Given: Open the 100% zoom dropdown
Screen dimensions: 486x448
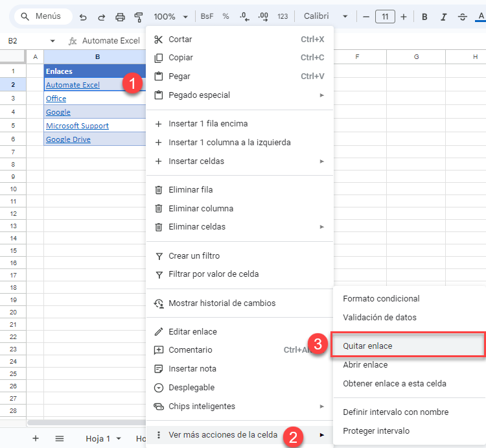Looking at the screenshot, I should pyautogui.click(x=171, y=16).
